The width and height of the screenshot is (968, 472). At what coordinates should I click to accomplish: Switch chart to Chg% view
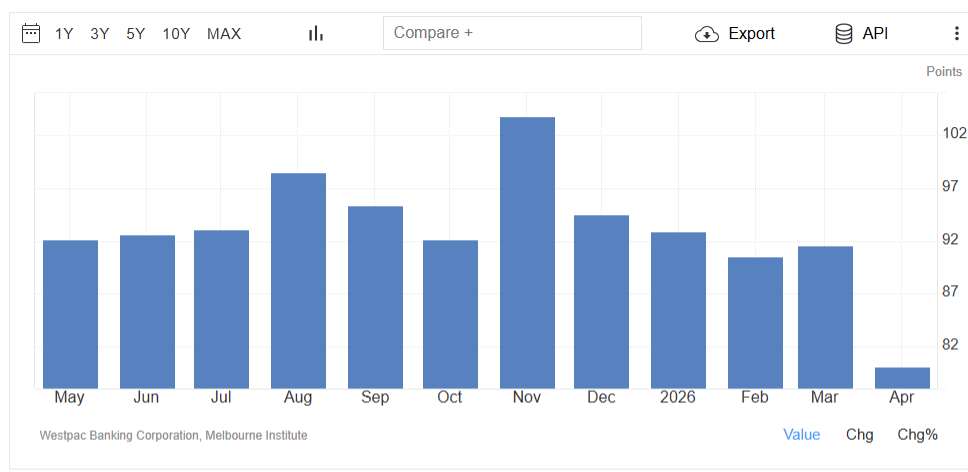(x=917, y=434)
